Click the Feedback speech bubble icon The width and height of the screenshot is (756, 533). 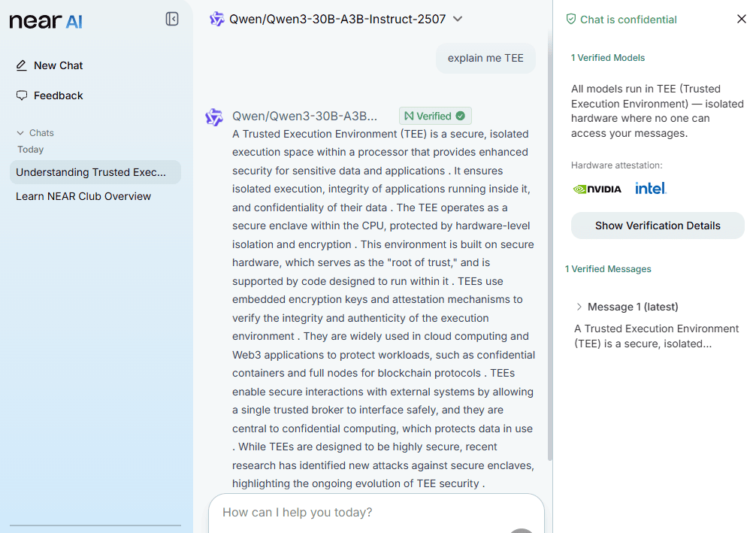coord(22,95)
